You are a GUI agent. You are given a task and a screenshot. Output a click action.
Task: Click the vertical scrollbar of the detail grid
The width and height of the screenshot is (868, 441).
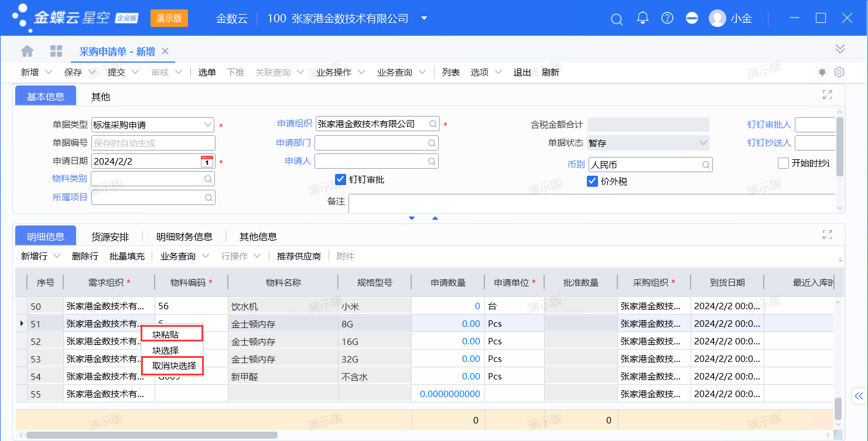tap(838, 408)
